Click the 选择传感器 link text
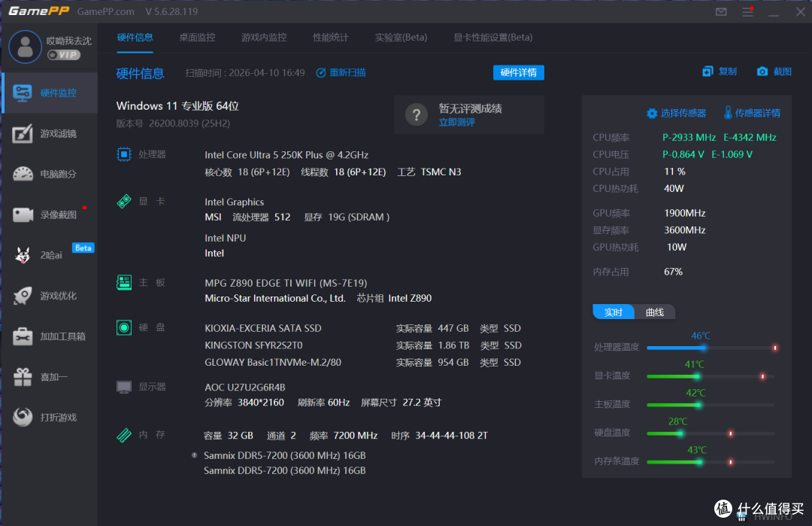 683,113
